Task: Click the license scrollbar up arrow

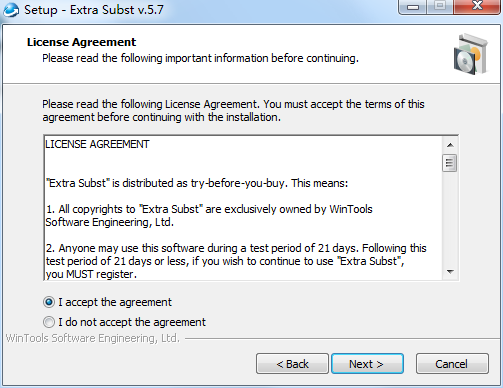Action: coord(450,145)
